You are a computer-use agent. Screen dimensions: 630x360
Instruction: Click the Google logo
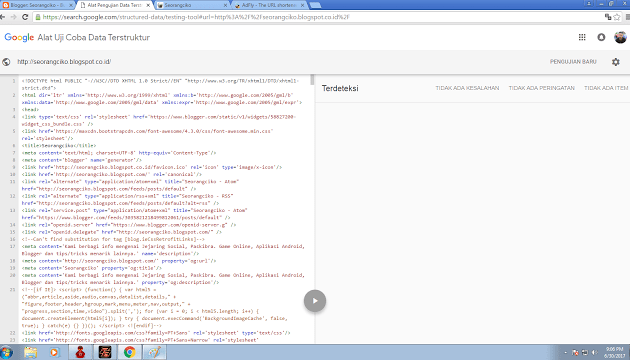coord(19,37)
